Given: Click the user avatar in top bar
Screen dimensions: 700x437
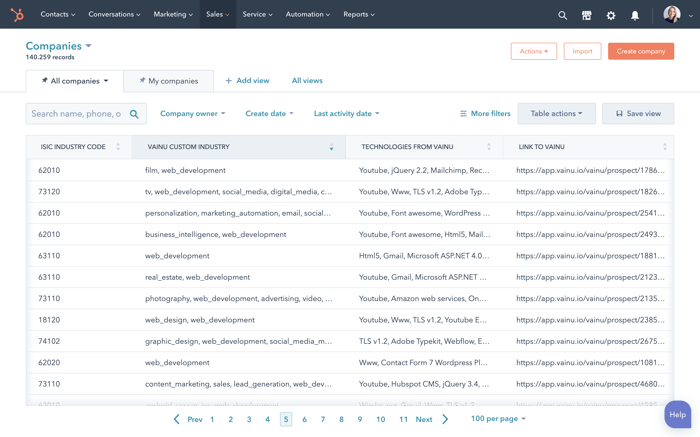Looking at the screenshot, I should [x=672, y=14].
